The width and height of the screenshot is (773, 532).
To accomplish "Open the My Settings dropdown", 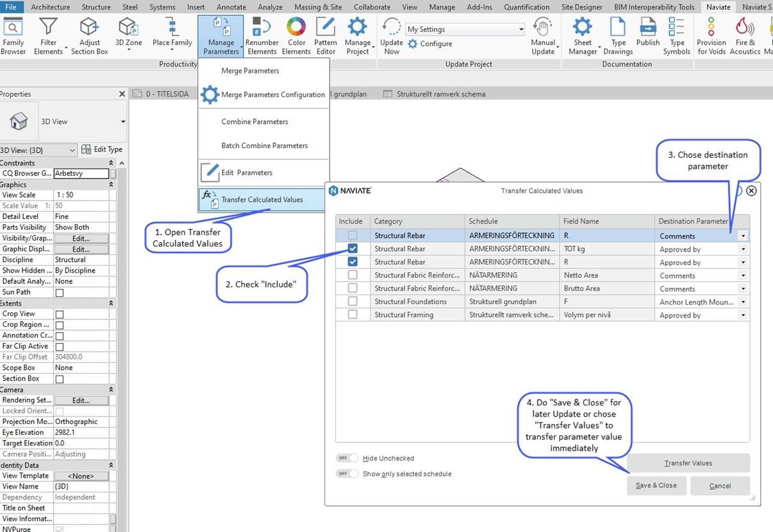I will click(x=522, y=29).
